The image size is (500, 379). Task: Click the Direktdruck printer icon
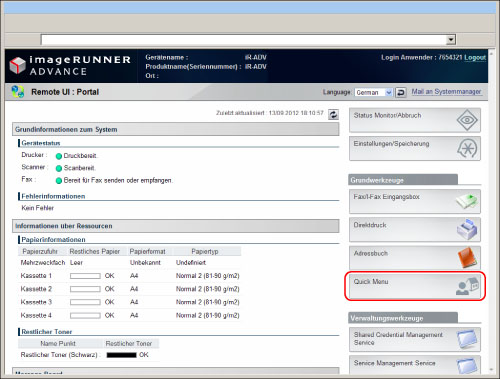coord(467,229)
